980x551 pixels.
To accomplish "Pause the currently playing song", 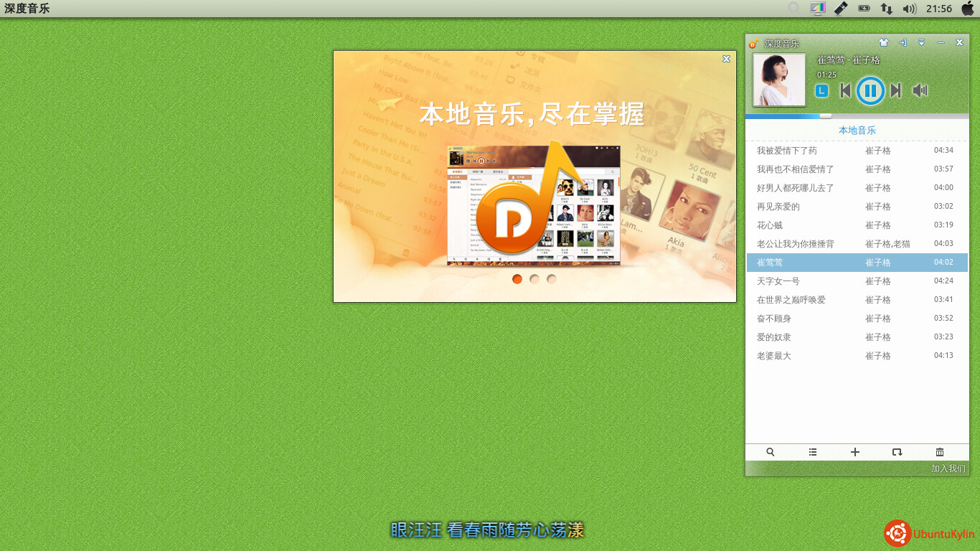I will [x=870, y=90].
